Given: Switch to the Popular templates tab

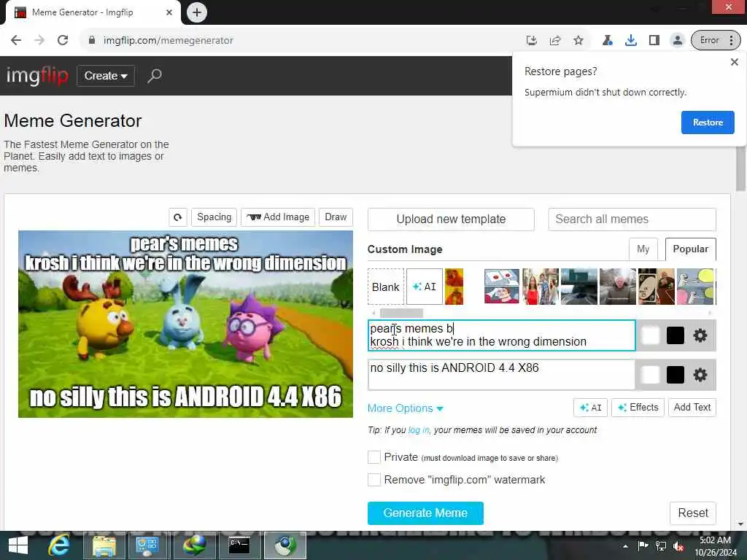Looking at the screenshot, I should (x=690, y=249).
